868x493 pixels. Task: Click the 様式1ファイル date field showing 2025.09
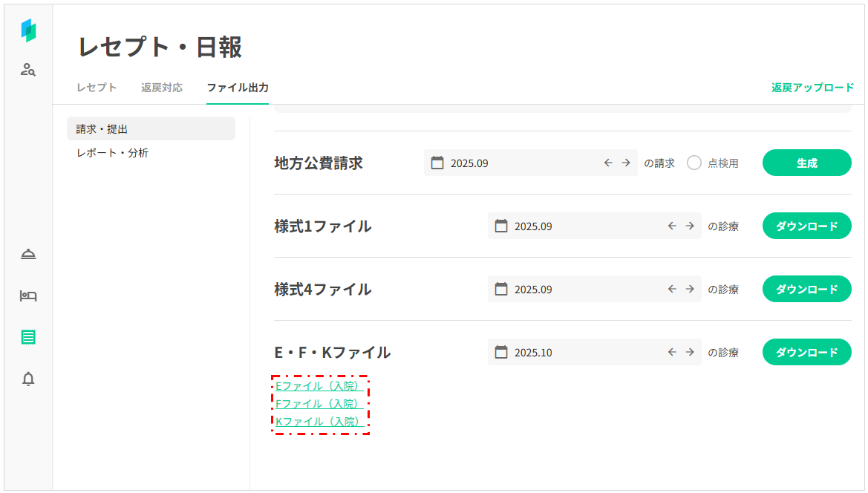579,226
